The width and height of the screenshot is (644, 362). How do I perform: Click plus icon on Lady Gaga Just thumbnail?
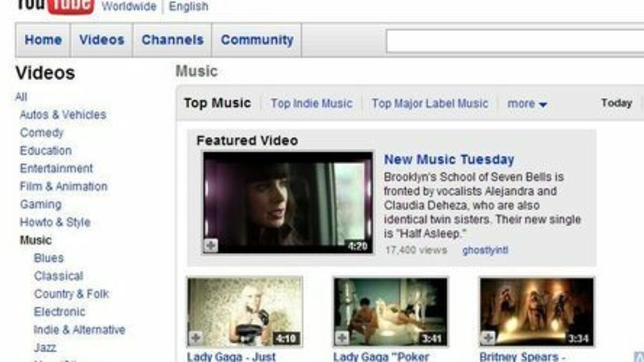pos(195,337)
